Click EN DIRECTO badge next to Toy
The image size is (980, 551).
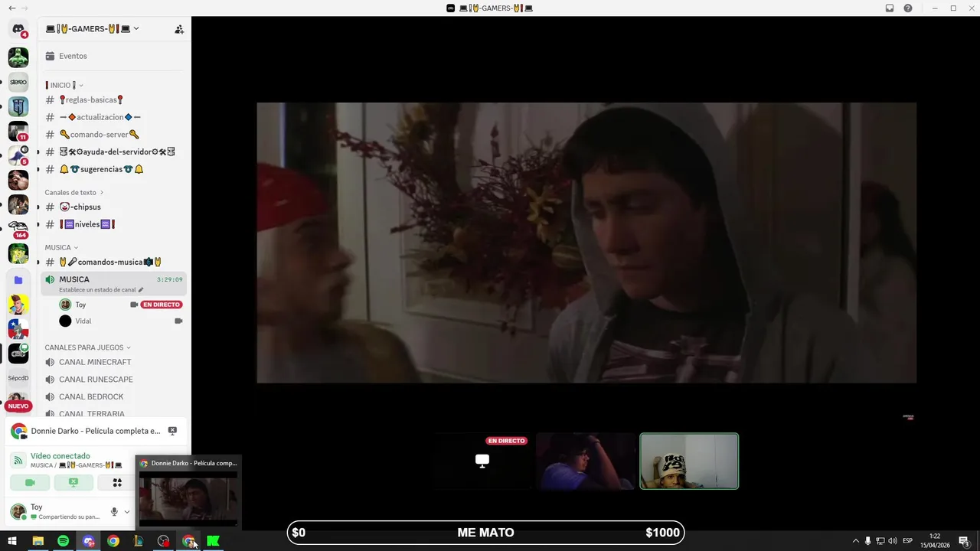coord(162,305)
